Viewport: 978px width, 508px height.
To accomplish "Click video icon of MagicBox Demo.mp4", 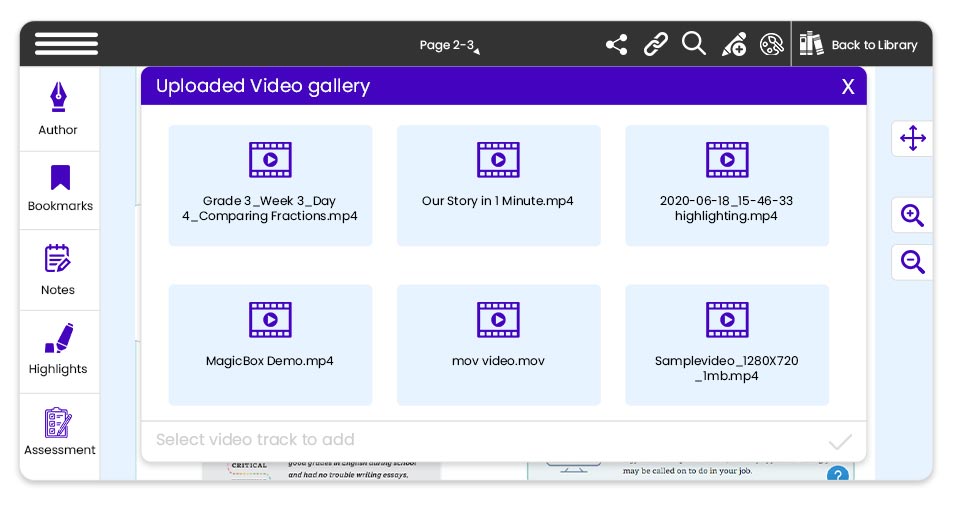I will tap(270, 320).
